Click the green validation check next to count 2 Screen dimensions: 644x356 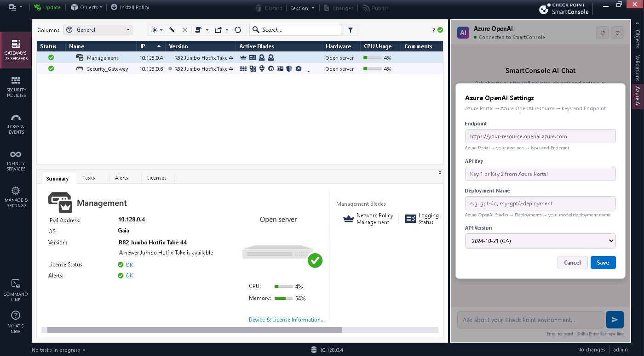[440, 30]
